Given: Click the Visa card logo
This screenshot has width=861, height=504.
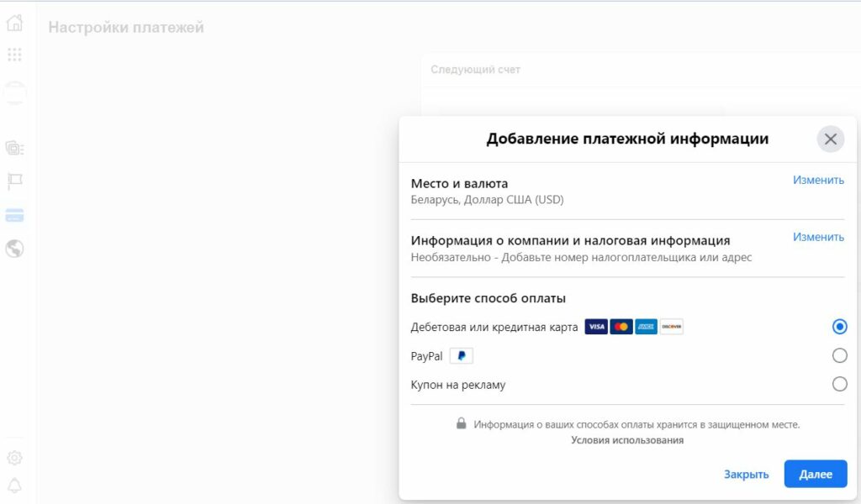Looking at the screenshot, I should click(x=596, y=327).
